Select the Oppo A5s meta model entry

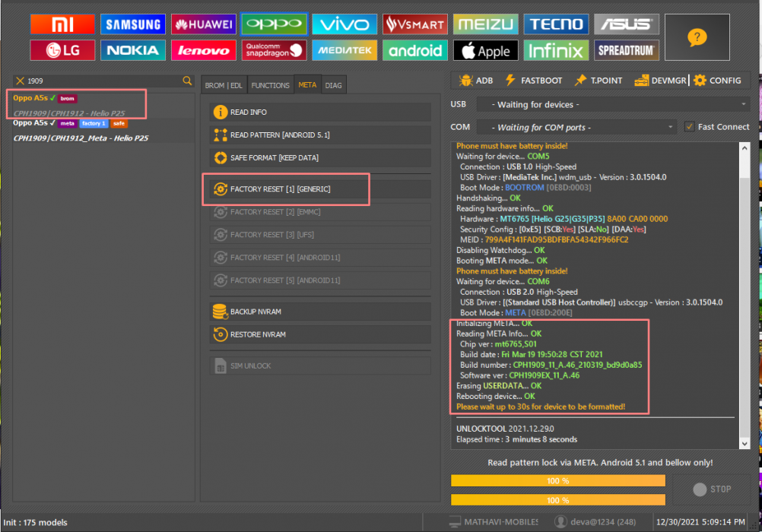coord(103,131)
